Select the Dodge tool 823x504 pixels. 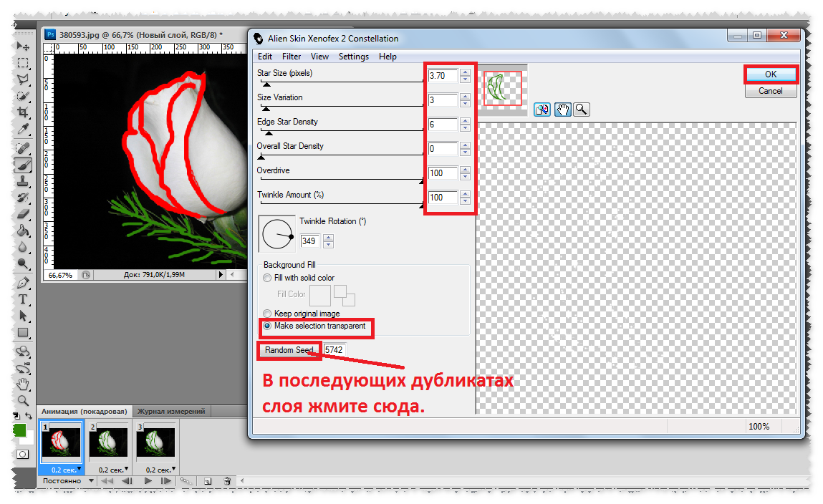coord(23,263)
